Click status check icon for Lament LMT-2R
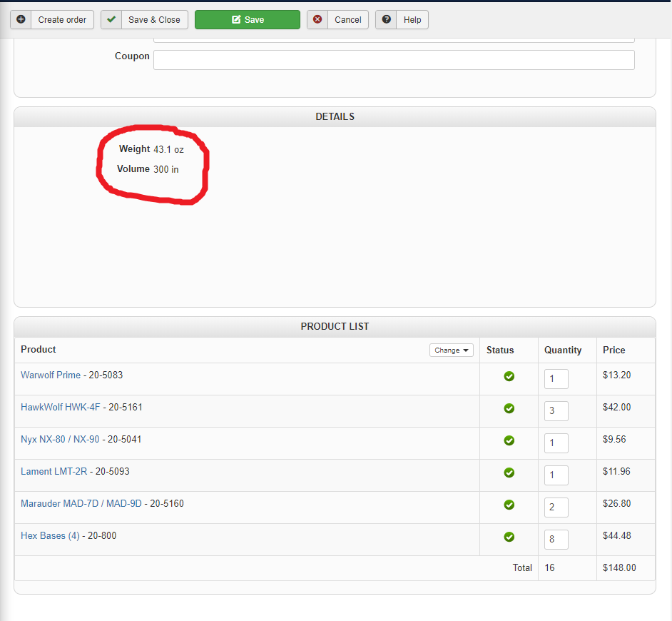This screenshot has height=621, width=672. pos(509,473)
